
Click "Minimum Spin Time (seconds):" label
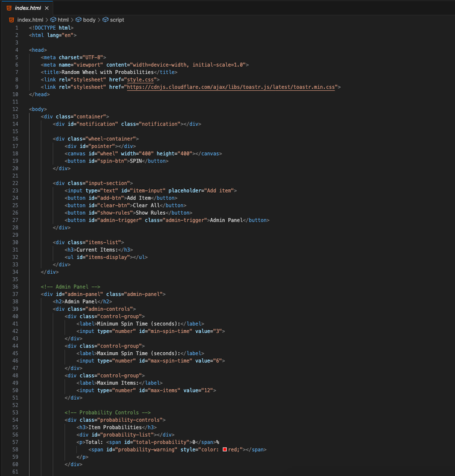(139, 324)
